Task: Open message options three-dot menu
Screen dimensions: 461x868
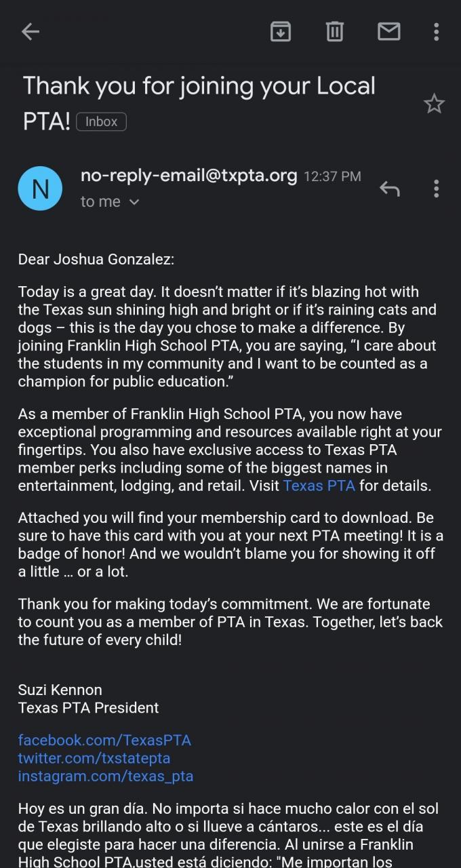Action: pyautogui.click(x=436, y=189)
